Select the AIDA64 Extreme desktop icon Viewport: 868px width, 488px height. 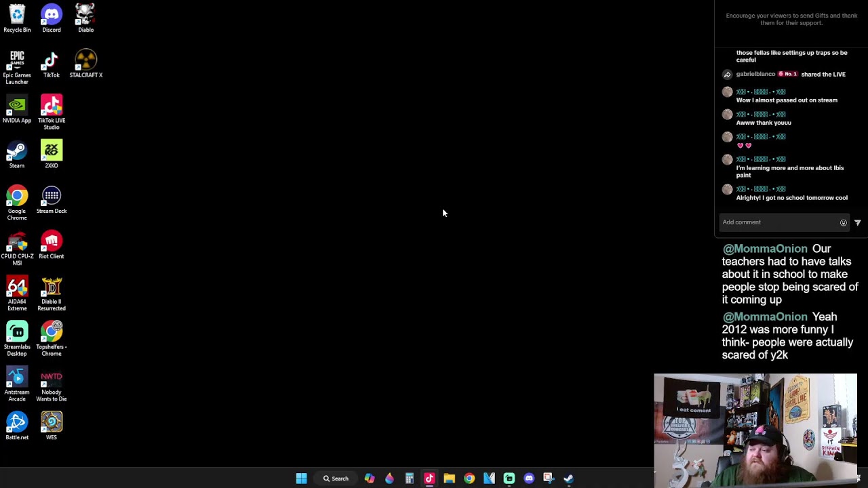pos(17,294)
